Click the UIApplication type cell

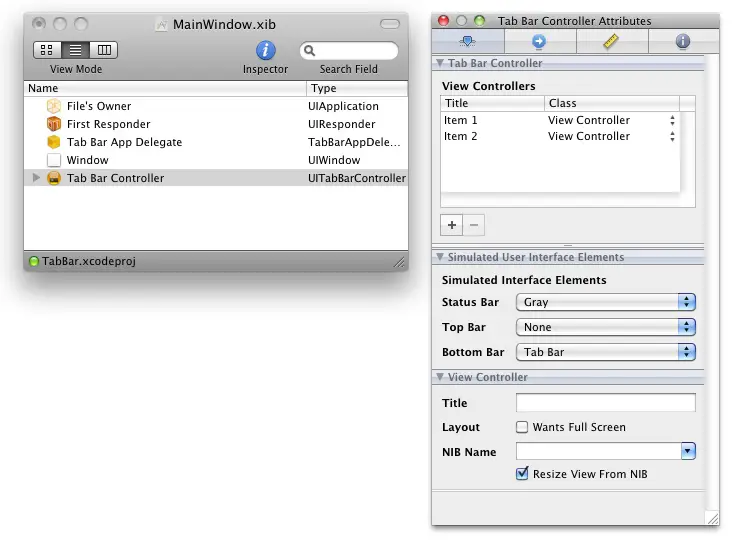[343, 106]
